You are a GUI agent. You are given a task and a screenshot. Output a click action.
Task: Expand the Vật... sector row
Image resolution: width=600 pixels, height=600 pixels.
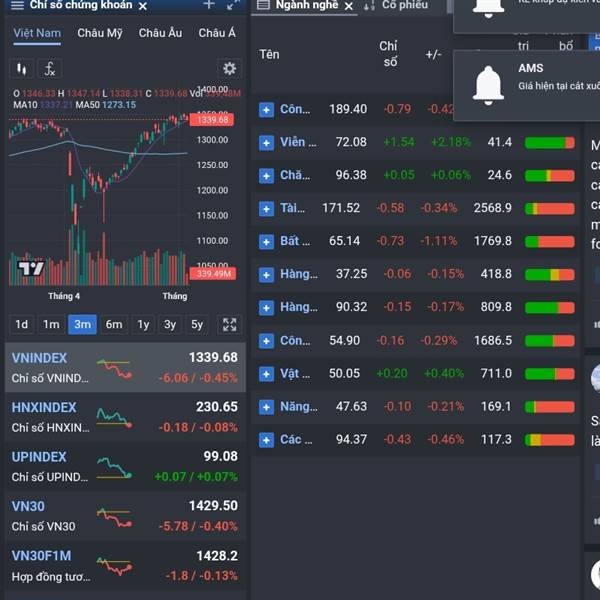pos(266,374)
